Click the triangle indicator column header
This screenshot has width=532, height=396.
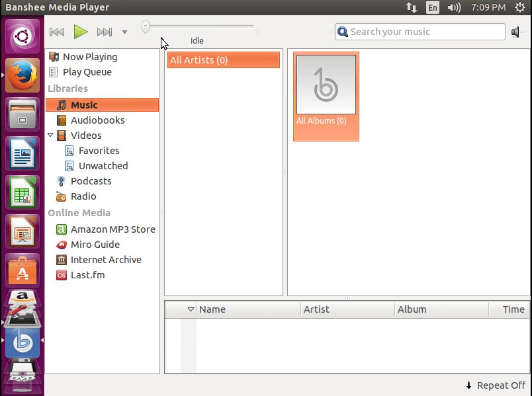191,309
